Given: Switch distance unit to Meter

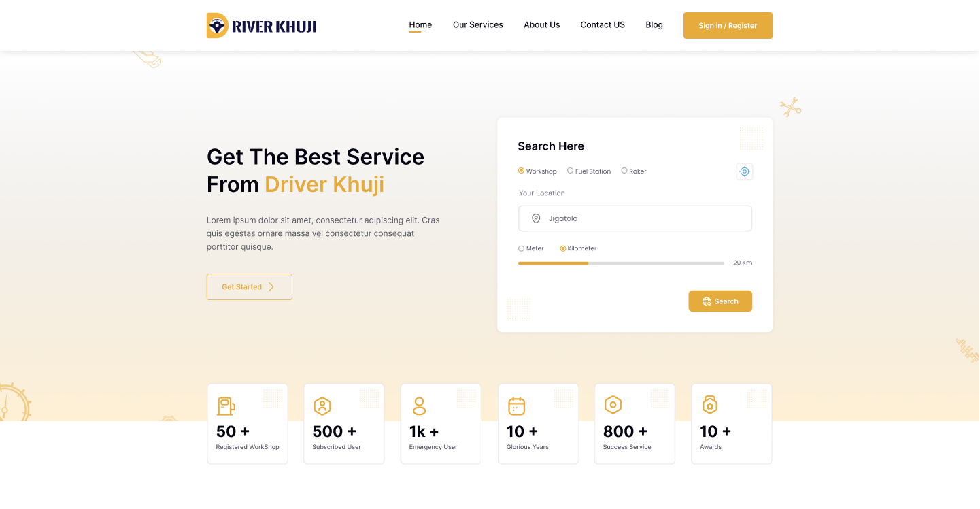Looking at the screenshot, I should (x=522, y=248).
